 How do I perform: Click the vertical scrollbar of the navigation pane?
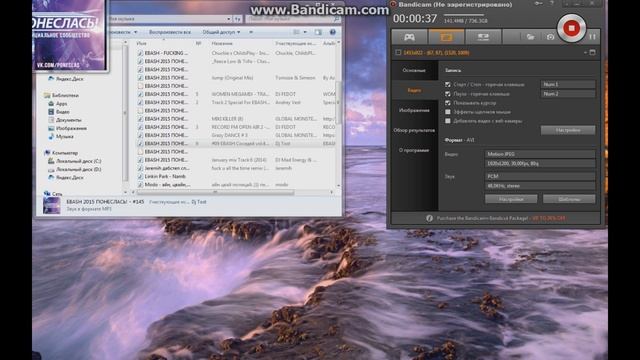(x=124, y=114)
